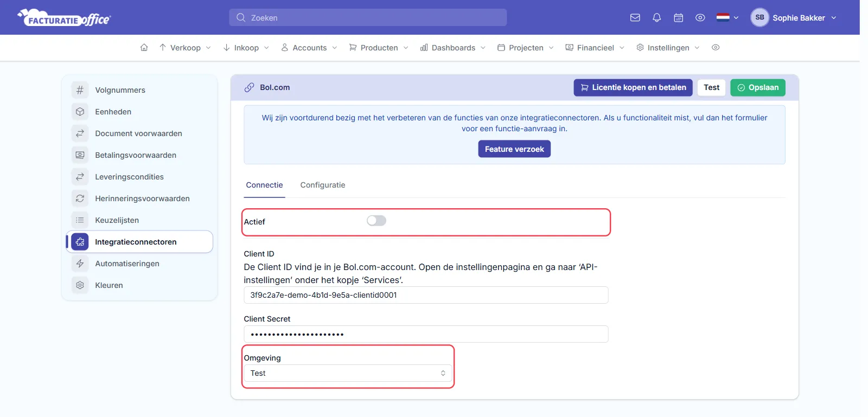This screenshot has height=417, width=868.
Task: Expand the language selector chevron
Action: tap(736, 18)
